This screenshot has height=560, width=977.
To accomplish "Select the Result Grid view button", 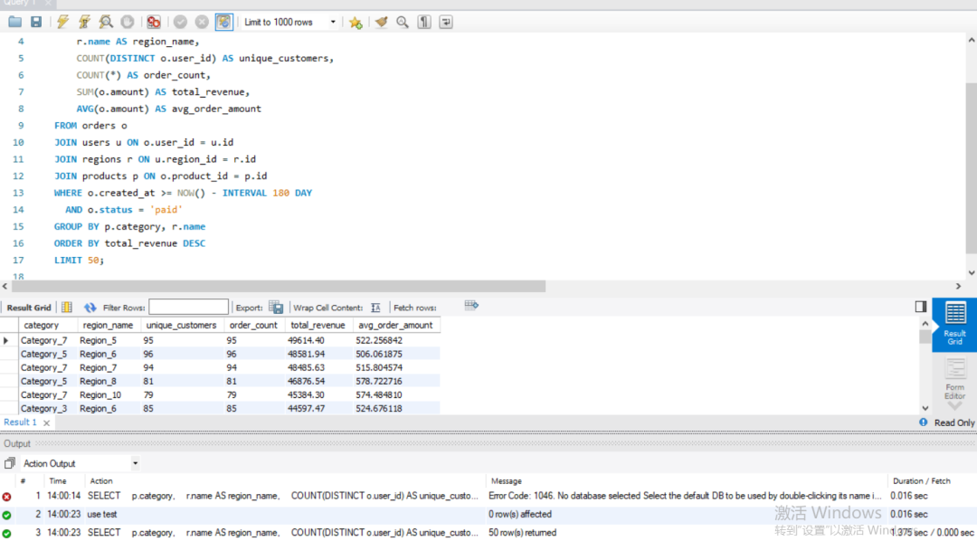I will 29,308.
